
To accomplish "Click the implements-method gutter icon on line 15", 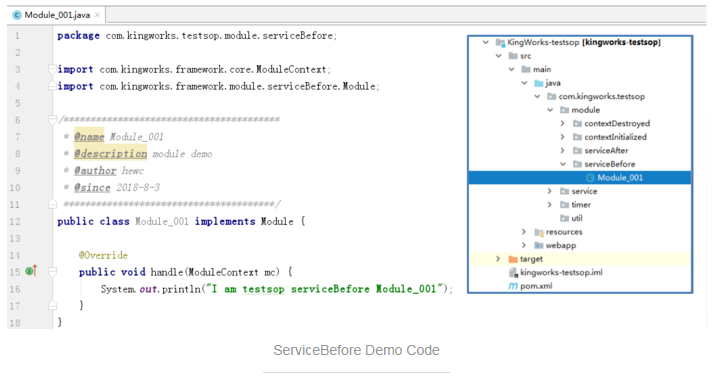I will 31,271.
